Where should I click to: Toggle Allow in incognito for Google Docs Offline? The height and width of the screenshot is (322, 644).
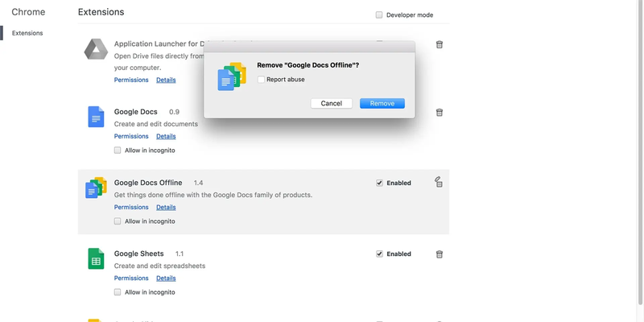[x=118, y=221]
